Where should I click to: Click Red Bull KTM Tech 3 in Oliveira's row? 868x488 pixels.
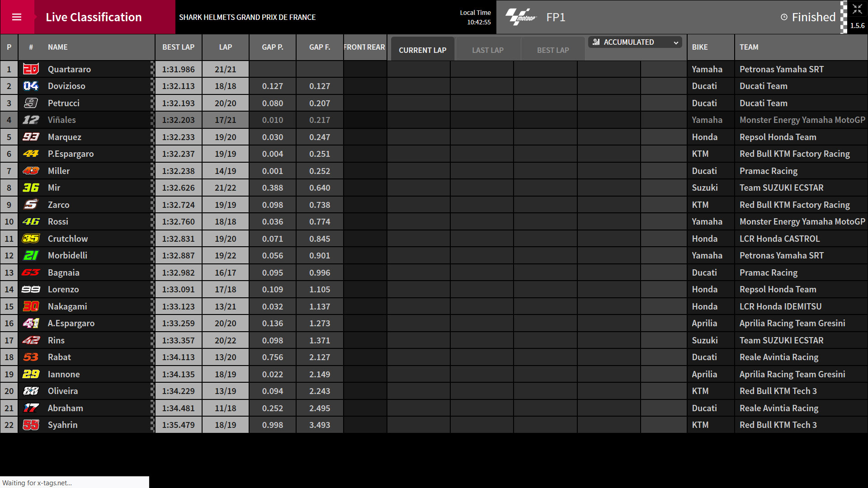(778, 391)
